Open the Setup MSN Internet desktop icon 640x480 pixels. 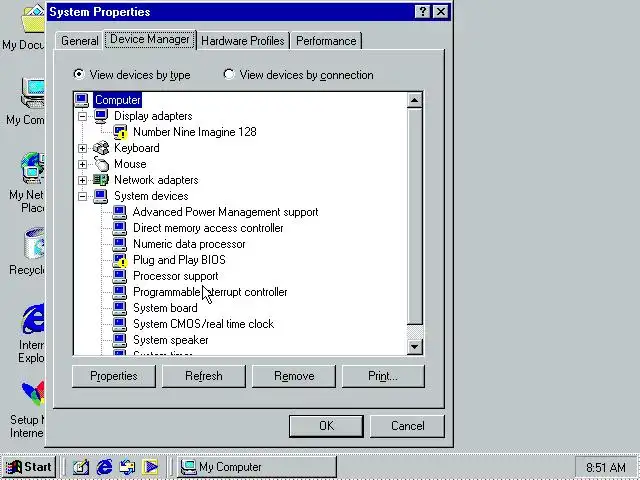(x=33, y=394)
